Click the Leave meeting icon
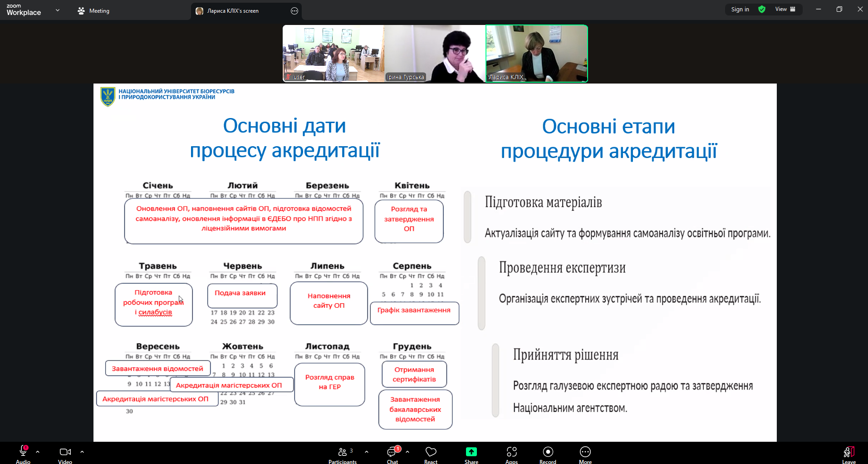The width and height of the screenshot is (868, 464). (848, 452)
